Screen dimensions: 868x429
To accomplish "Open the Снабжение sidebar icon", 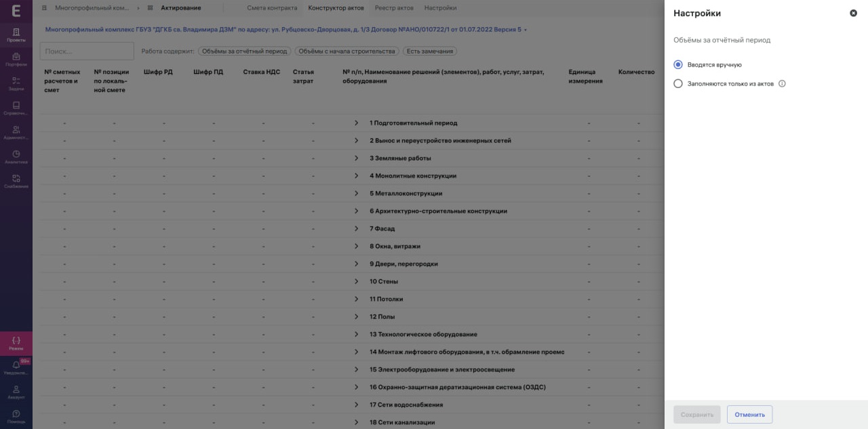I will click(16, 181).
